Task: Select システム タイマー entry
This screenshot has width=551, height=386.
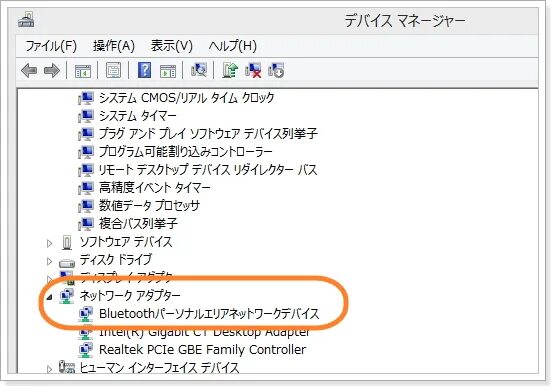Action: tap(137, 115)
